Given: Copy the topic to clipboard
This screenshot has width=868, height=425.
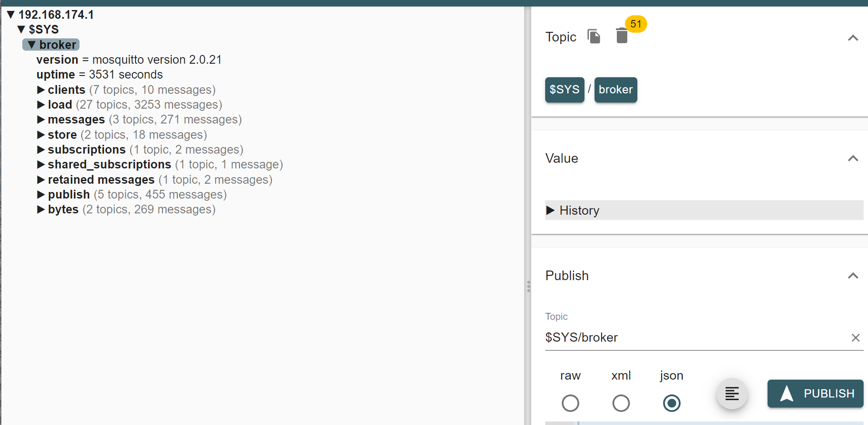Looking at the screenshot, I should pos(594,37).
